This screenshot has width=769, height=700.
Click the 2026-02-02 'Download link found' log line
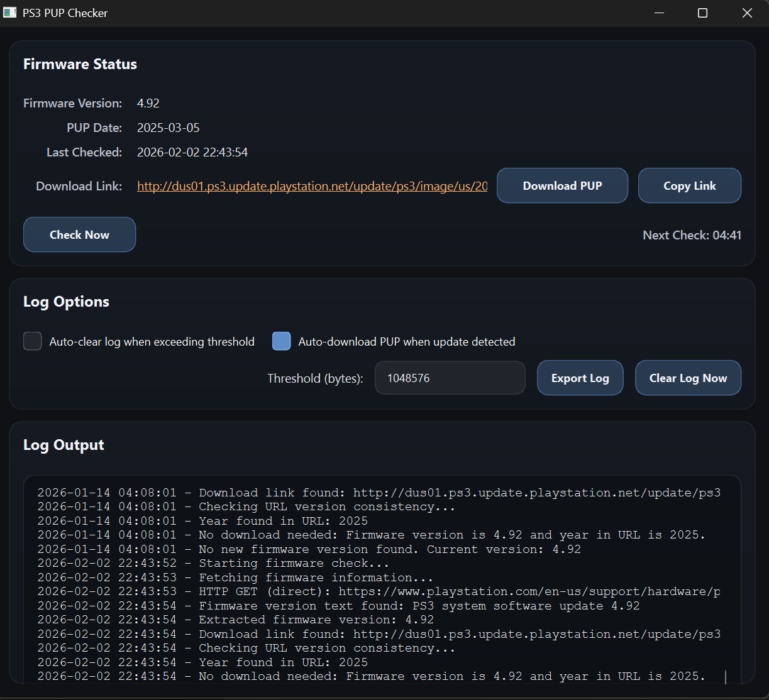[x=379, y=634]
